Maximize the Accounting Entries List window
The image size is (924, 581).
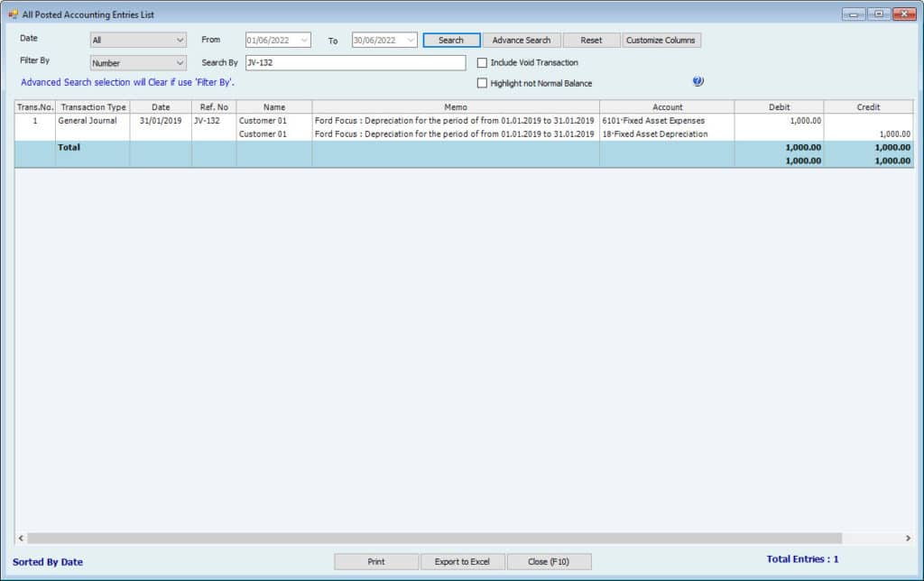click(x=878, y=14)
